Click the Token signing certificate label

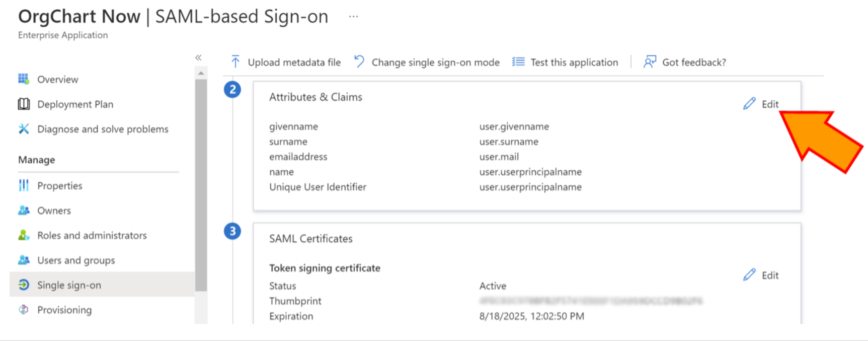(325, 268)
